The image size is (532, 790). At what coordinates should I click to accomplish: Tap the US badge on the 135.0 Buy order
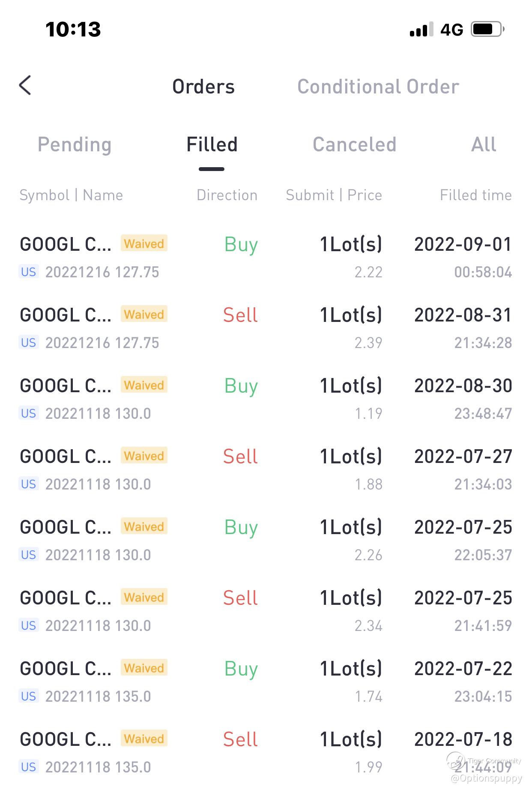point(29,696)
